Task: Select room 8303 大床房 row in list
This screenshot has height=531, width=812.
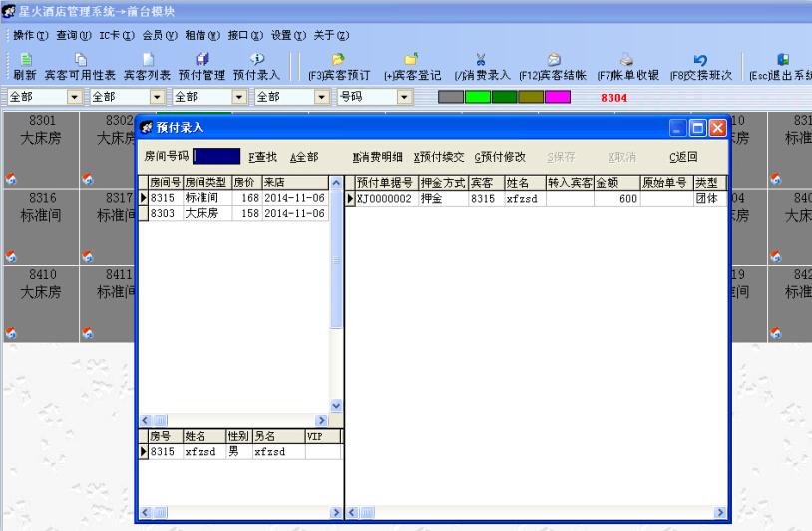Action: (x=234, y=213)
